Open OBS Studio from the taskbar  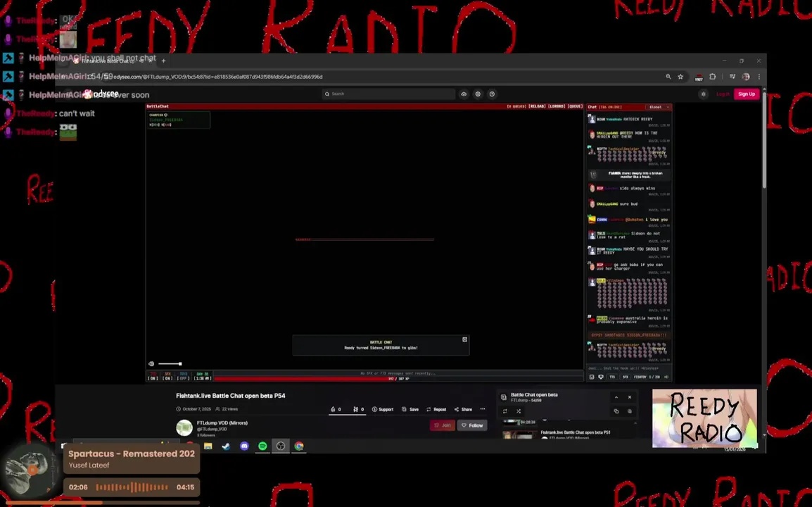281,446
